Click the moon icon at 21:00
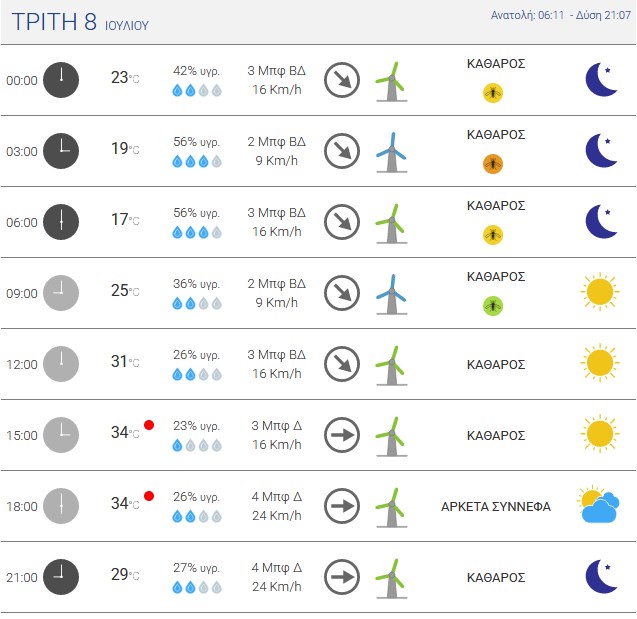637x619 pixels. pos(601,577)
